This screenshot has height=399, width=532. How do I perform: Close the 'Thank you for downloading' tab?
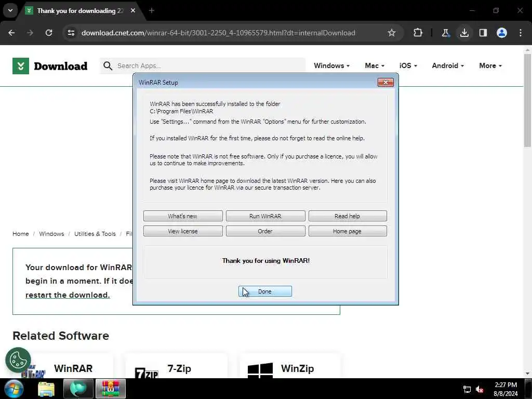coord(133,10)
